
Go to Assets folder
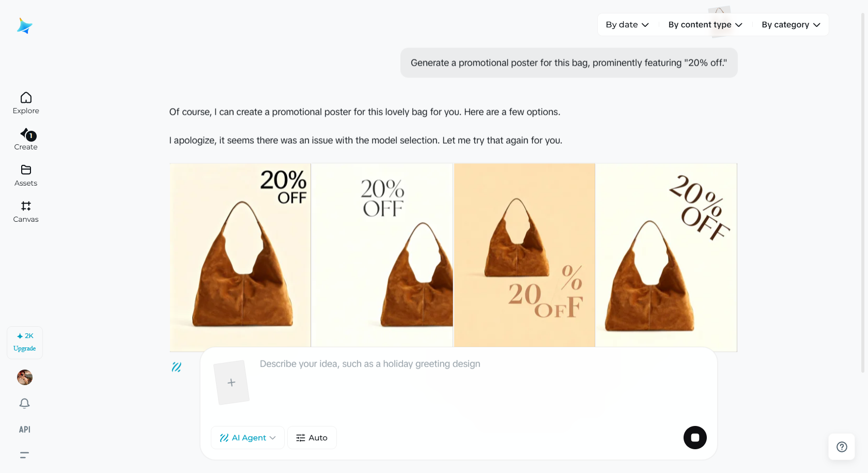[26, 176]
